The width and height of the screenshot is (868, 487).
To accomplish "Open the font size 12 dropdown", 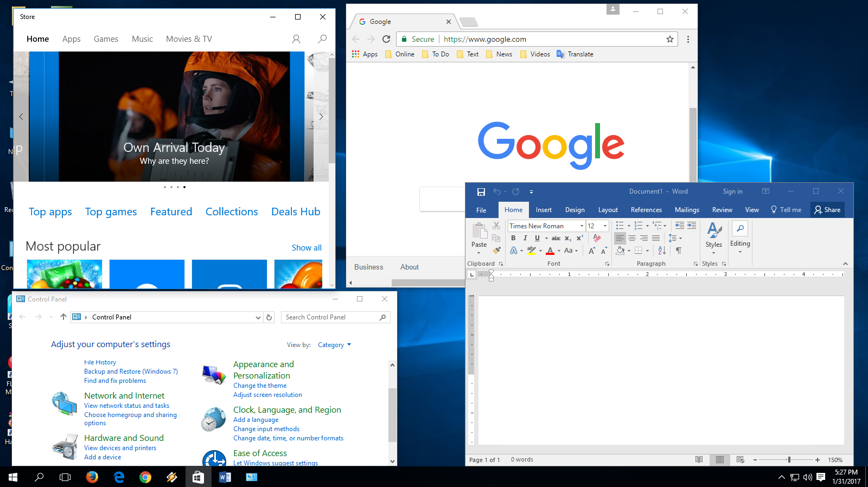I will tap(605, 226).
